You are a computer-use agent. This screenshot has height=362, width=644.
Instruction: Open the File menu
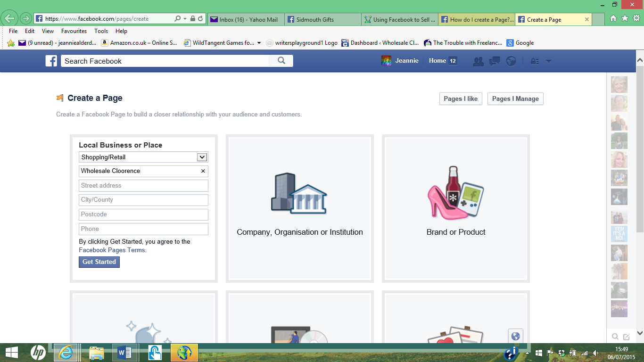click(13, 31)
